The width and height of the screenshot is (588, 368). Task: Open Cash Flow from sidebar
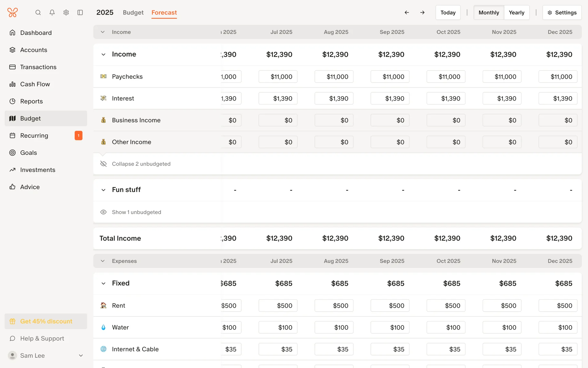pyautogui.click(x=35, y=84)
